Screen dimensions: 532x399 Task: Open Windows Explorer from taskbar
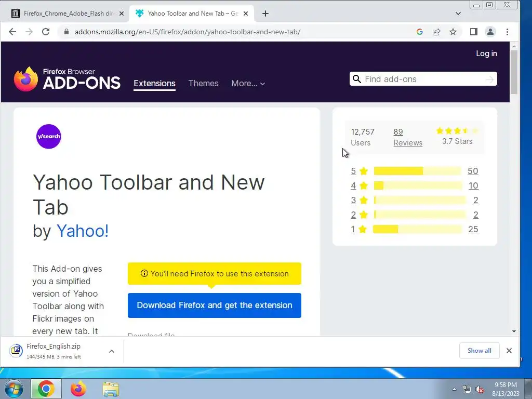click(111, 389)
